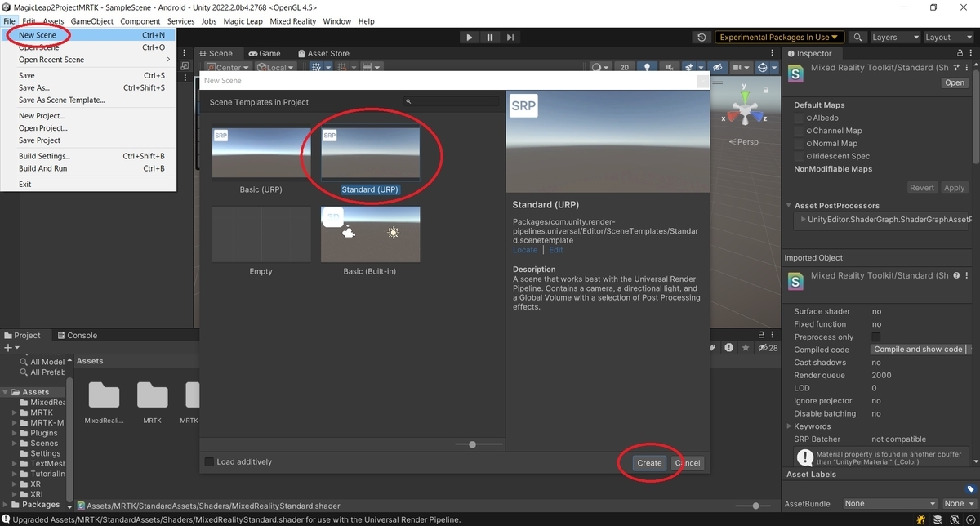Image resolution: width=980 pixels, height=526 pixels.
Task: Toggle the Albedo default map checkbox
Action: pos(800,118)
